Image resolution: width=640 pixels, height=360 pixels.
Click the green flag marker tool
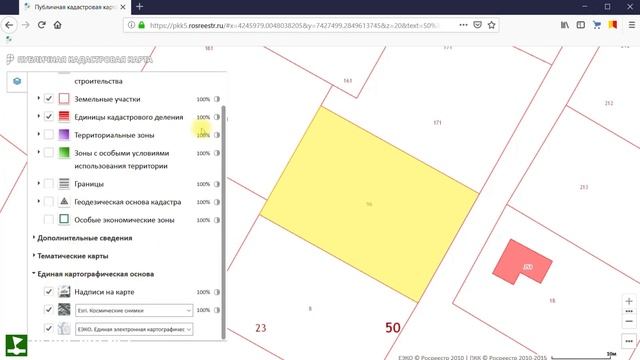(16, 345)
